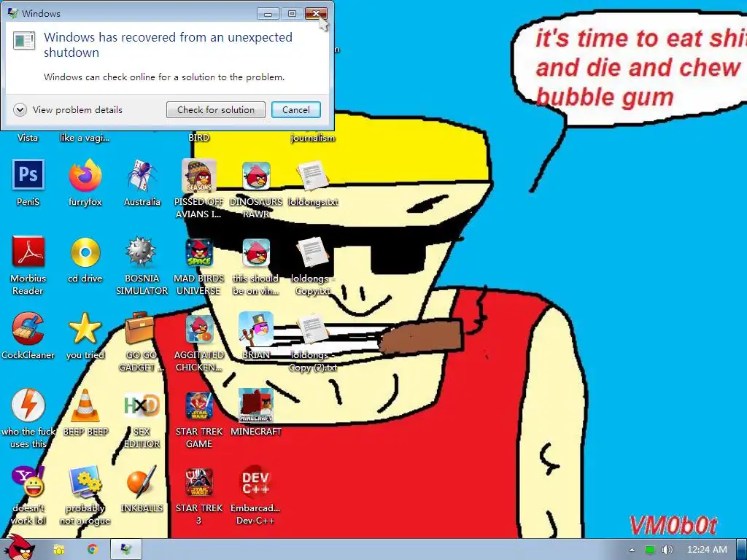Viewport: 747px width, 560px height.
Task: Open the Morbius Reader icon
Action: (x=28, y=252)
